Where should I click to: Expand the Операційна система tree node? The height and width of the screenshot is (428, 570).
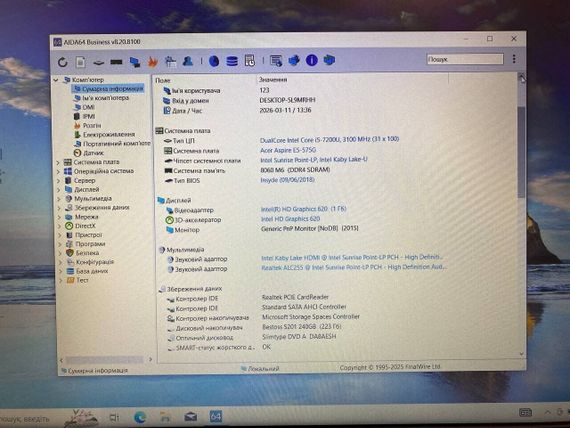click(58, 171)
